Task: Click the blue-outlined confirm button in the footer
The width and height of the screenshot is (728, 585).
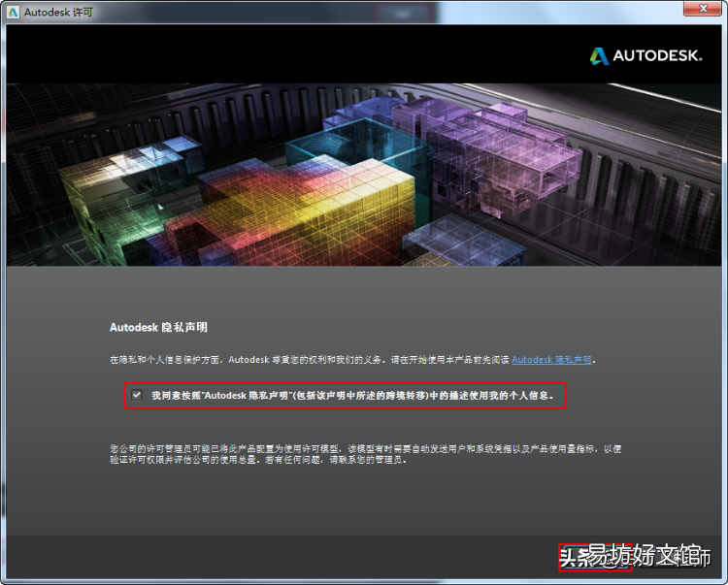Action: pyautogui.click(x=595, y=557)
